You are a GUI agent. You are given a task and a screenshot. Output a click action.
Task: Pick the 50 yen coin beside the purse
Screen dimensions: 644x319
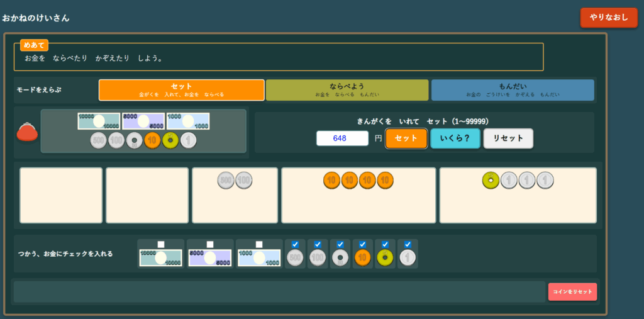click(135, 140)
